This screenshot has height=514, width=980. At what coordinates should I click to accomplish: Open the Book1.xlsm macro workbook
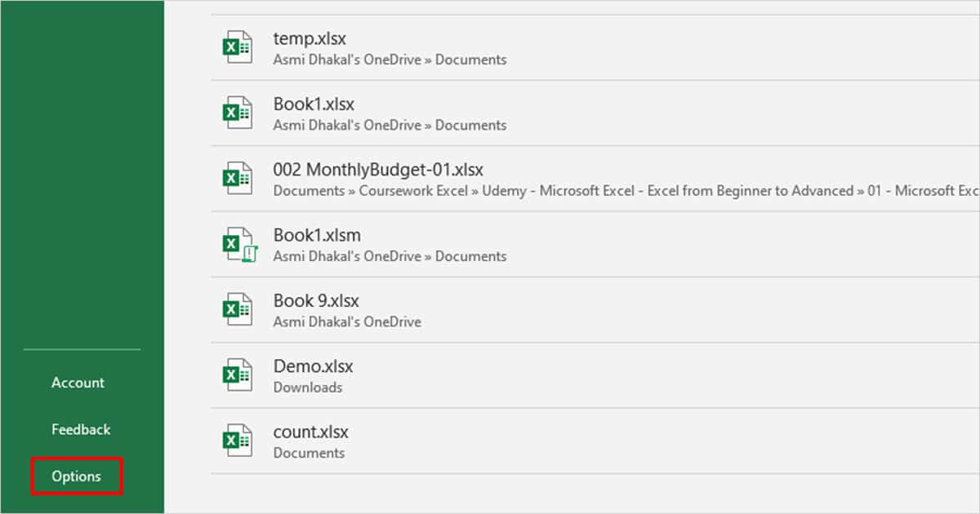point(315,235)
